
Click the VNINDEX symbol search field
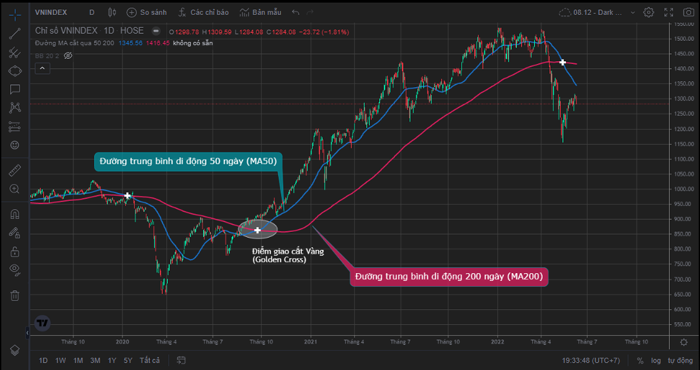[x=51, y=12]
